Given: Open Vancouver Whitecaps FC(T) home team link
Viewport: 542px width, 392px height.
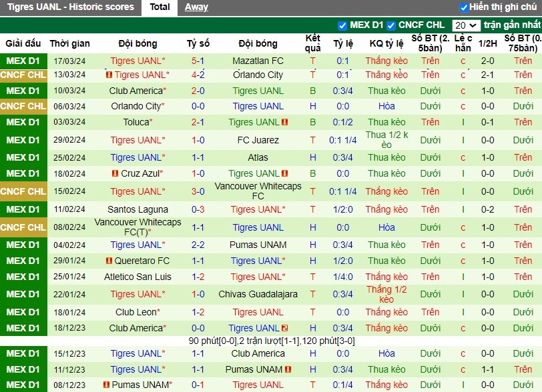Looking at the screenshot, I should pos(138,227).
